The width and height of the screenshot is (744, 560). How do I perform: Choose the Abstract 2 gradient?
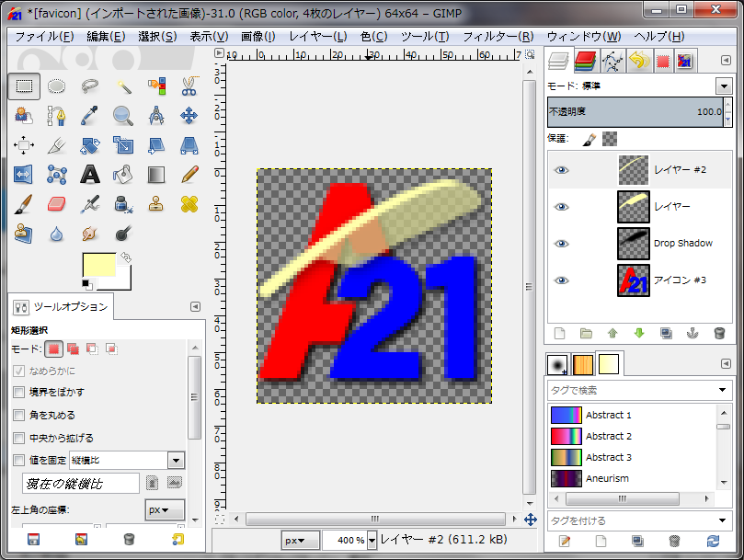[608, 436]
